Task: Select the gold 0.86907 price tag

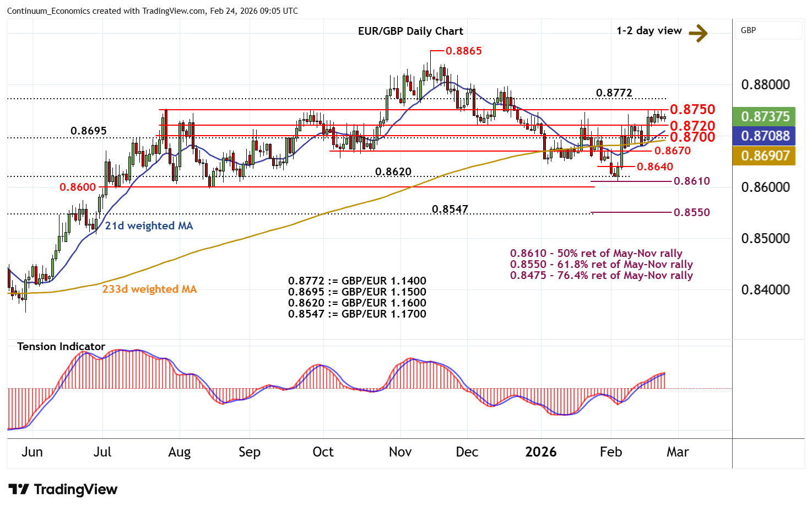Action: pos(765,156)
